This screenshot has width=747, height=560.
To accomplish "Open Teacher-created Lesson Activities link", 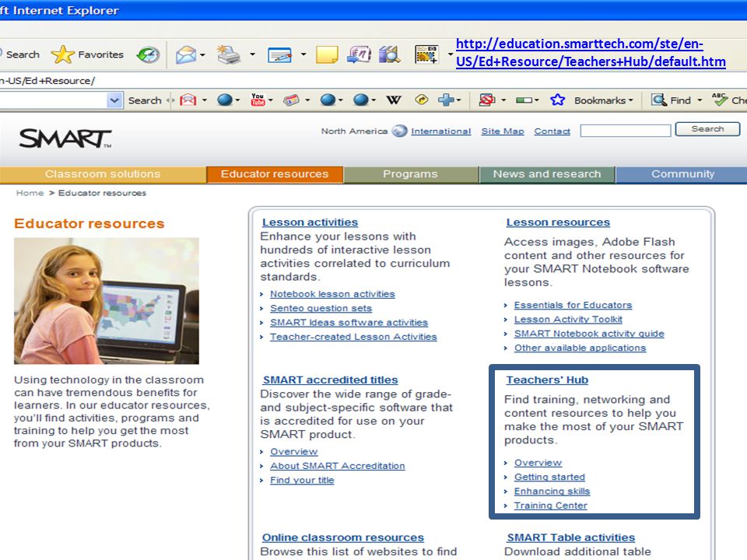I will click(353, 337).
